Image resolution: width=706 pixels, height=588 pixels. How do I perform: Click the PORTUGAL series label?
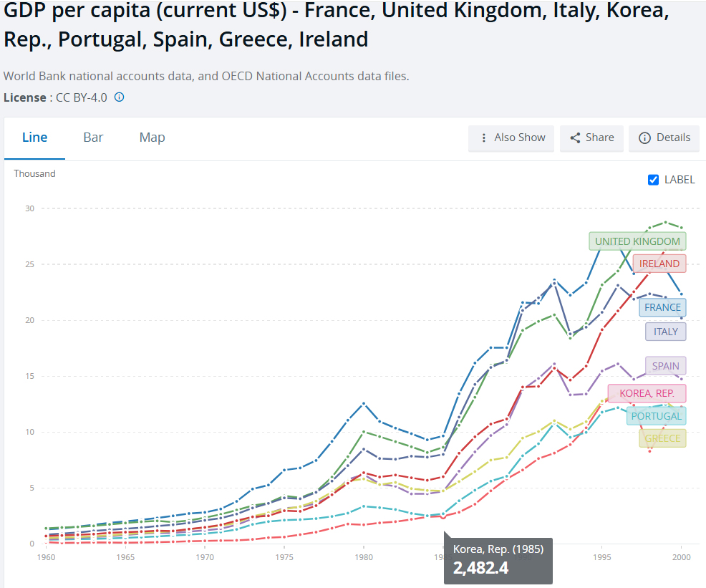pos(656,416)
